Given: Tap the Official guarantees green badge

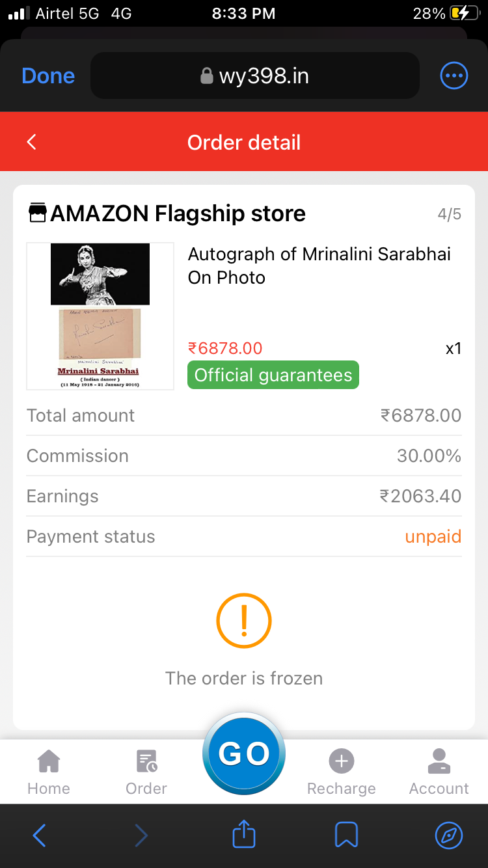Looking at the screenshot, I should click(273, 375).
